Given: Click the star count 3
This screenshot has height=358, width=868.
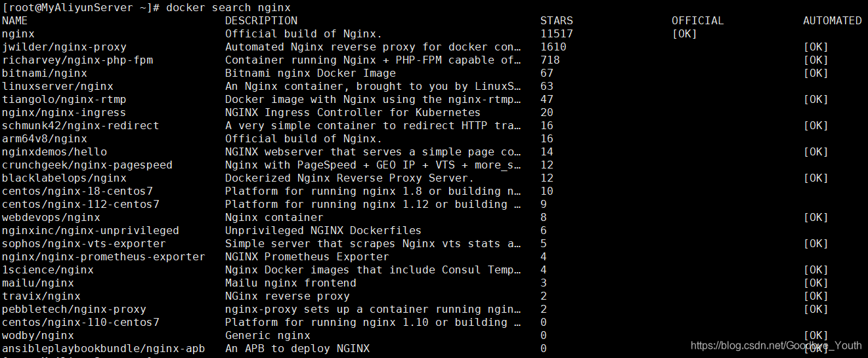Looking at the screenshot, I should click(x=544, y=283).
